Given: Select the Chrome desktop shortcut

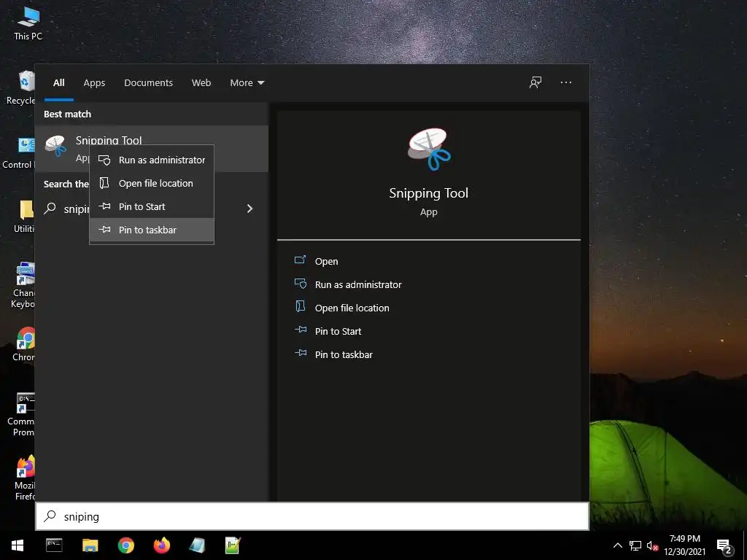Looking at the screenshot, I should 24,344.
